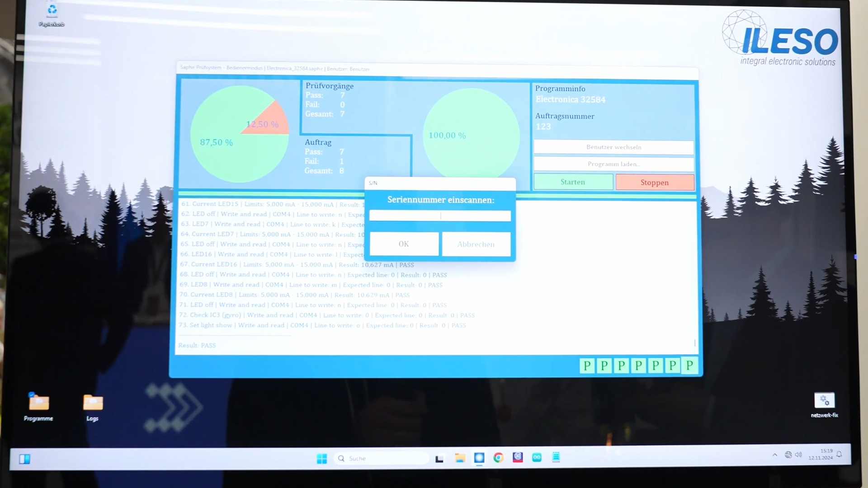This screenshot has height=488, width=868.
Task: Click the orange 'Stoppen' stop button
Action: coord(655,182)
